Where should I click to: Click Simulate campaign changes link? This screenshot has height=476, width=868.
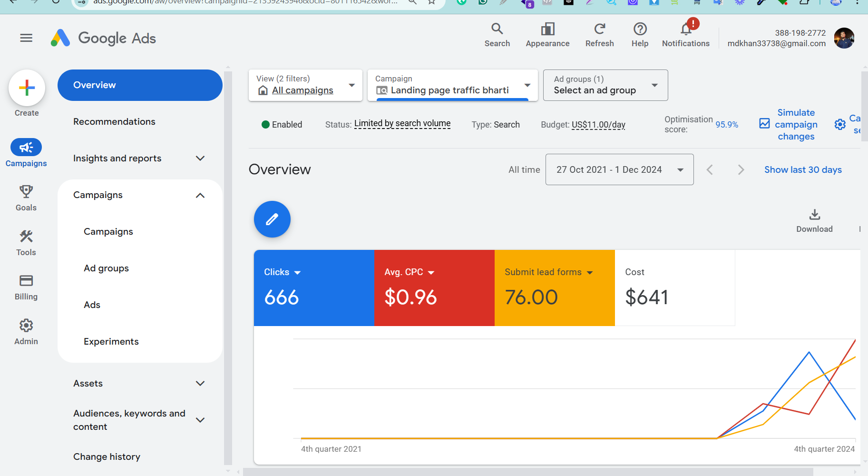pyautogui.click(x=789, y=125)
